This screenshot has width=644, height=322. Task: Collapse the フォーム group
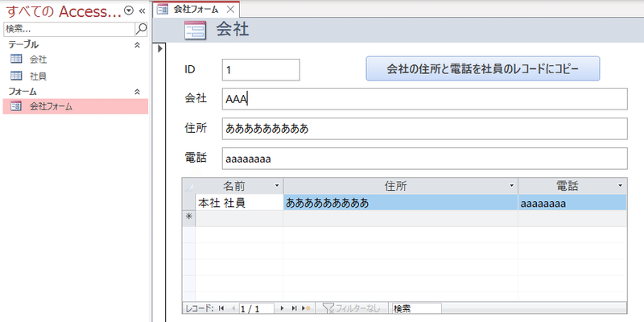click(138, 92)
